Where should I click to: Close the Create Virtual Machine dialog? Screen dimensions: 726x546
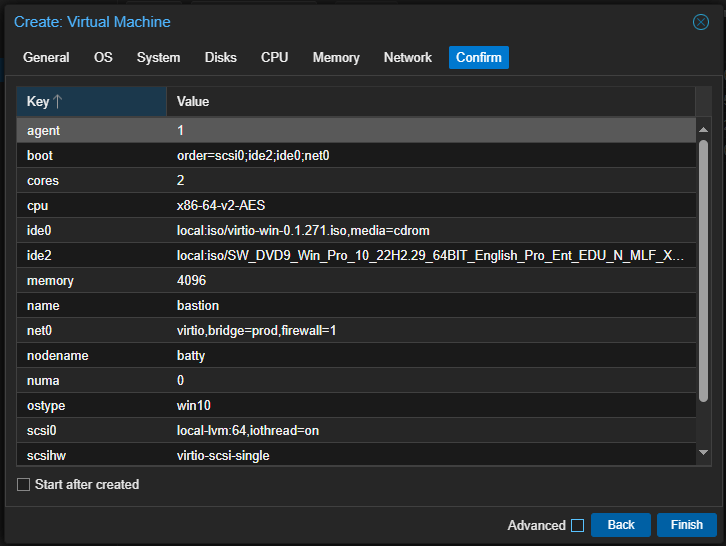(700, 22)
